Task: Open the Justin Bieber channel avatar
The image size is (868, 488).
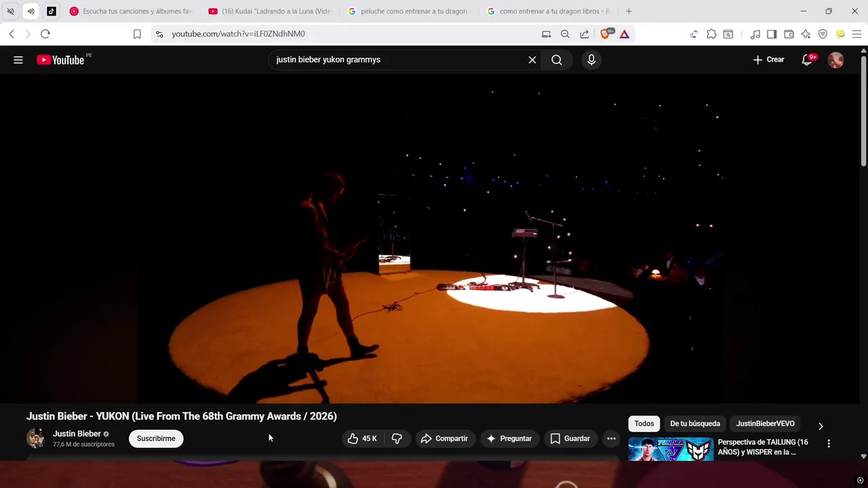Action: tap(36, 439)
